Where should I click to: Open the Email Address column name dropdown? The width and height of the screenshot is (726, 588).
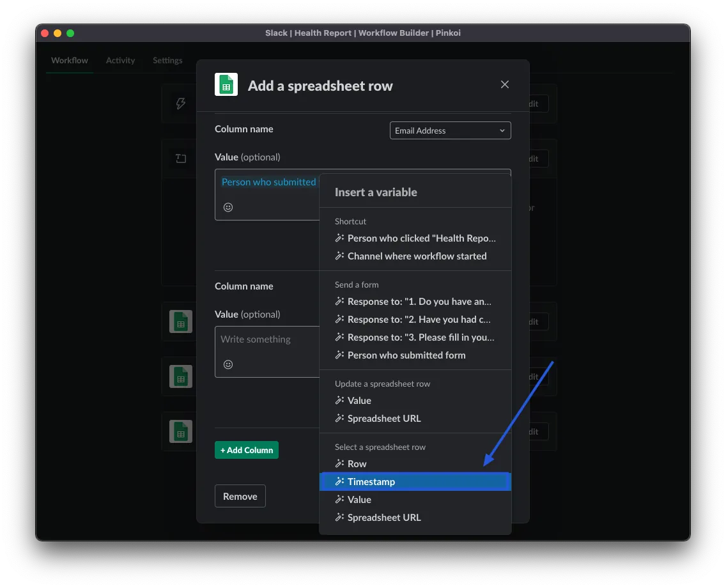tap(450, 130)
